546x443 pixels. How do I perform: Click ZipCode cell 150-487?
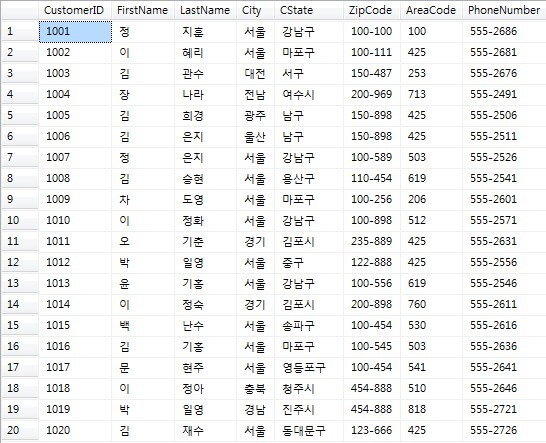click(372, 73)
